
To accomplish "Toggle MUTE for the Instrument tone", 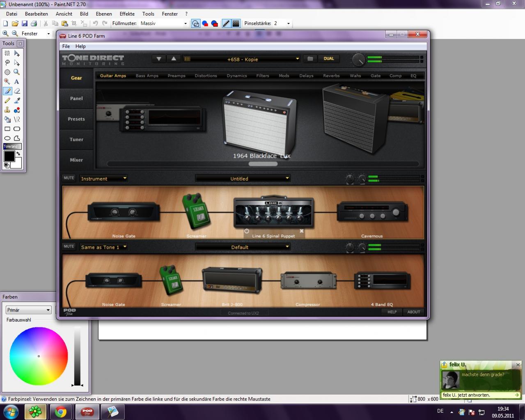I will click(69, 178).
